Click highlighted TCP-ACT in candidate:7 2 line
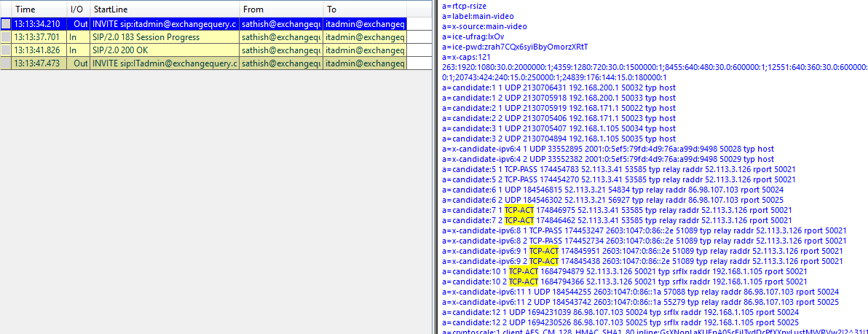This screenshot has width=868, height=334. [518, 221]
